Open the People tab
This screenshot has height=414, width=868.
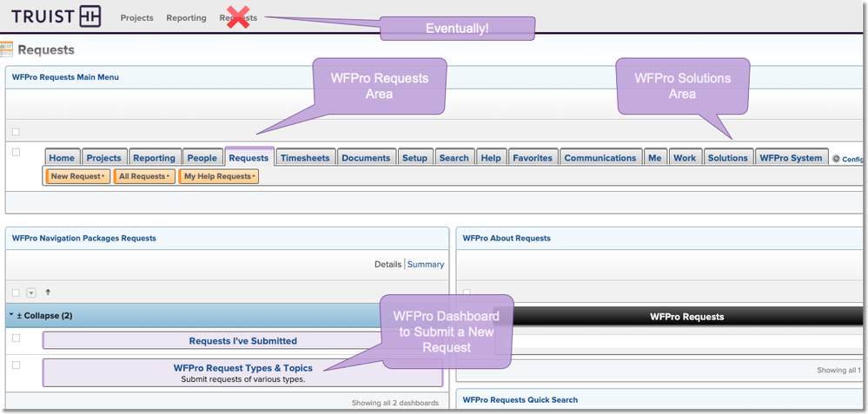[202, 158]
